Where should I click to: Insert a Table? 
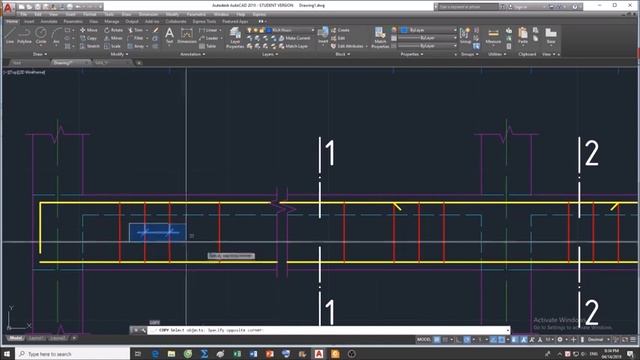(207, 46)
